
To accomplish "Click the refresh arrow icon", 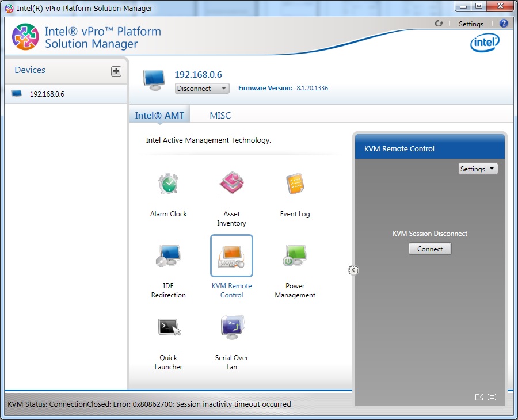I will pos(439,24).
